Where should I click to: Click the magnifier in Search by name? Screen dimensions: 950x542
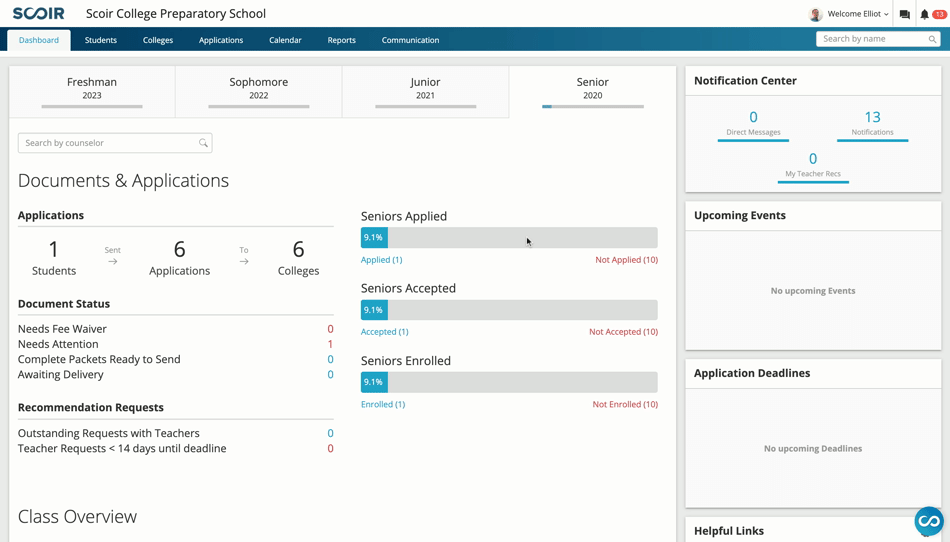point(932,39)
